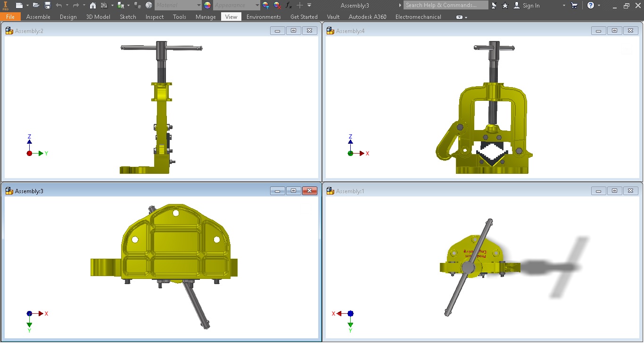Go to Home view with house icon
Viewport: 644px width, 343px height.
[x=93, y=5]
